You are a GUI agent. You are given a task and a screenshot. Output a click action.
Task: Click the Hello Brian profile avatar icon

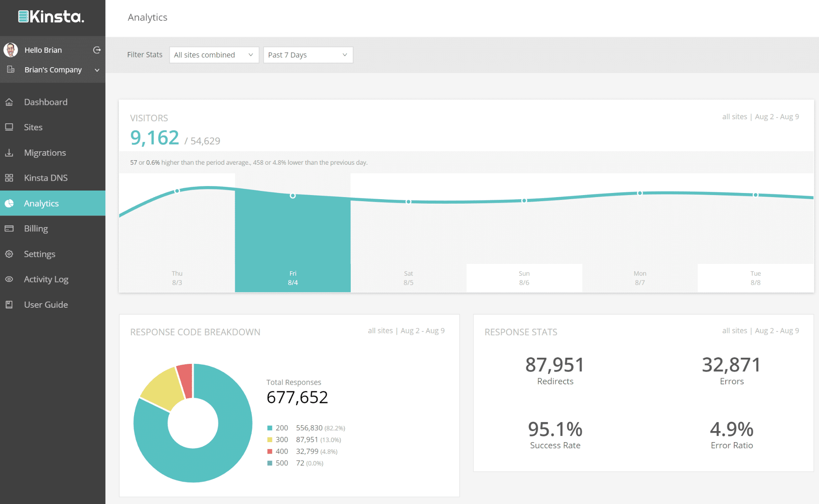(11, 50)
